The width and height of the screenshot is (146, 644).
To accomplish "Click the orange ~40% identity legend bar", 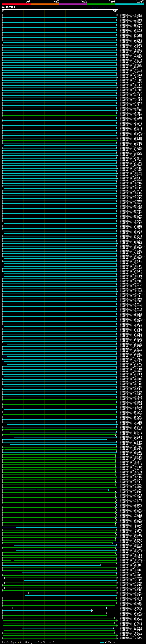I will click(45, 4).
